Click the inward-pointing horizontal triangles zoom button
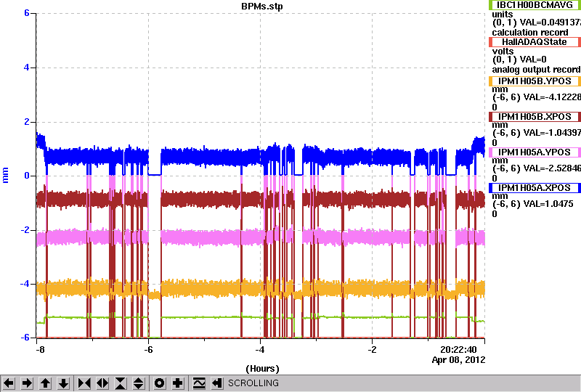The image size is (581, 392). [x=84, y=383]
